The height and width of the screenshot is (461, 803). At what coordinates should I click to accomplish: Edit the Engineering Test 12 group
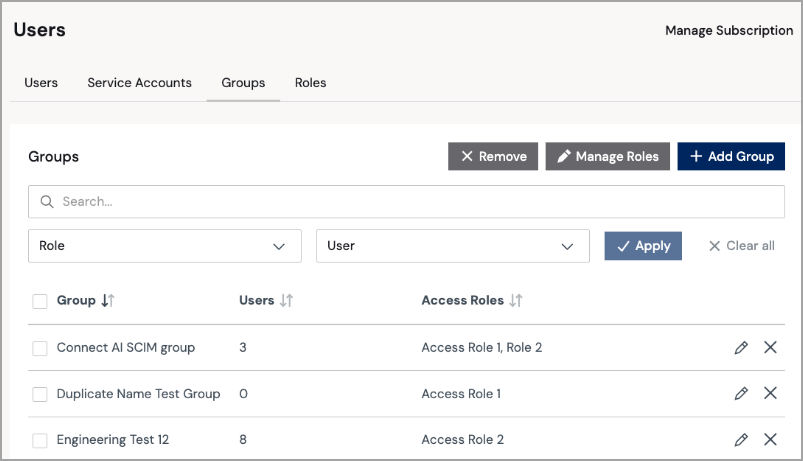(741, 439)
